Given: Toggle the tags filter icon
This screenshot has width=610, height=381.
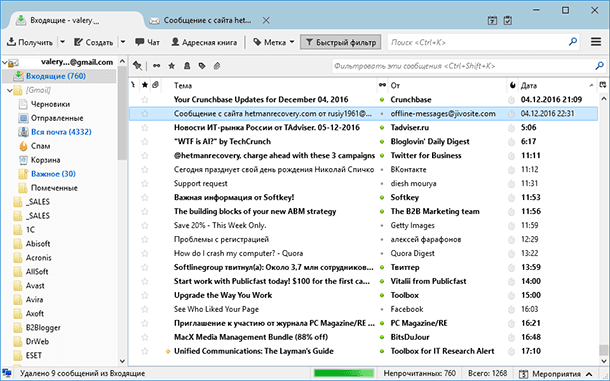Looking at the screenshot, I should point(202,66).
